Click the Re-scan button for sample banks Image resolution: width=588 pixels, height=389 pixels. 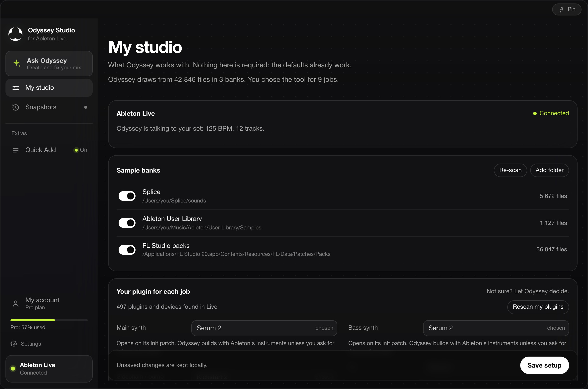point(510,170)
